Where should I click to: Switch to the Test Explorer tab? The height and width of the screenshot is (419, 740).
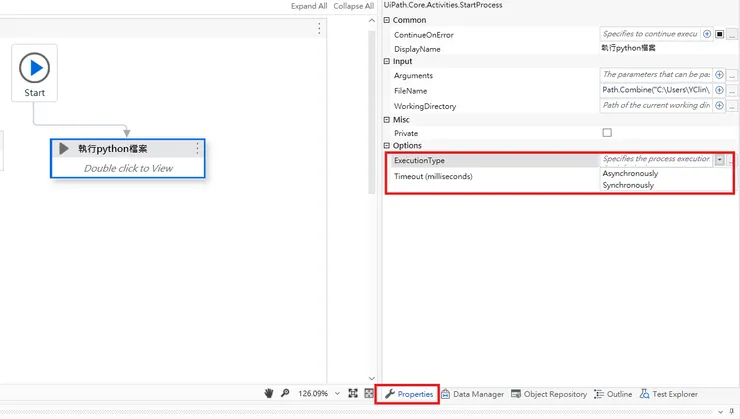pos(669,394)
